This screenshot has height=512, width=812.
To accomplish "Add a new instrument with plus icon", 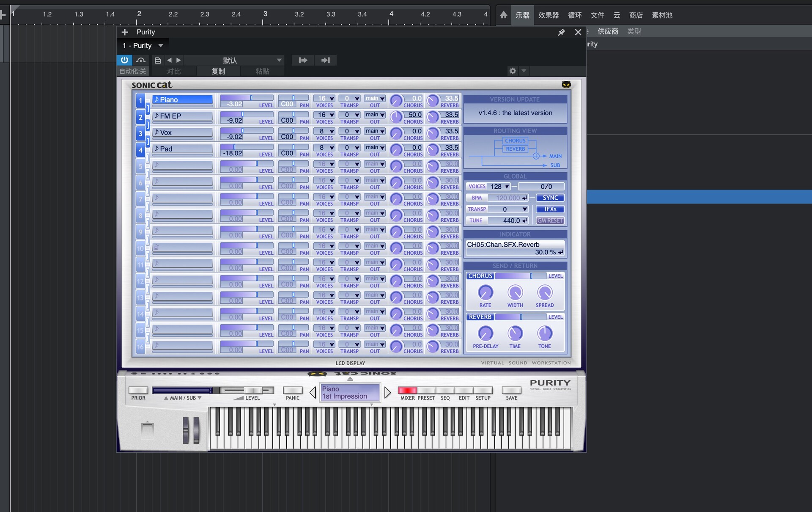I will tap(125, 32).
